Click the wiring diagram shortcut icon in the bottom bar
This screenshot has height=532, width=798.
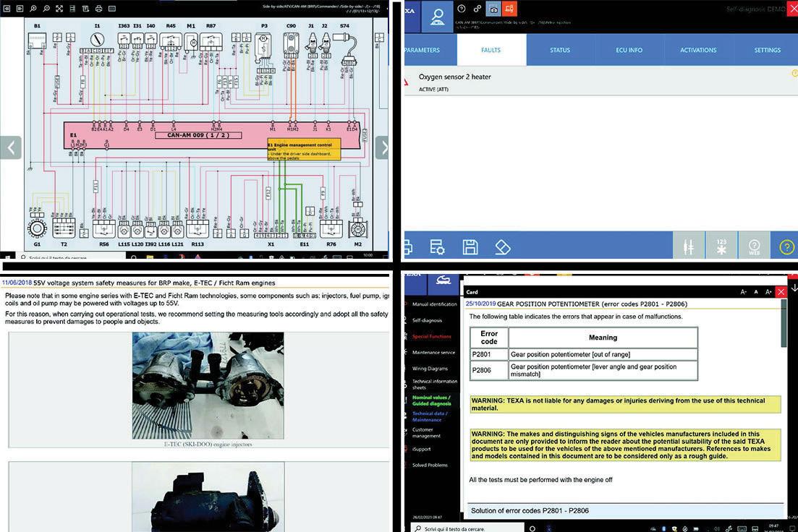tap(689, 246)
